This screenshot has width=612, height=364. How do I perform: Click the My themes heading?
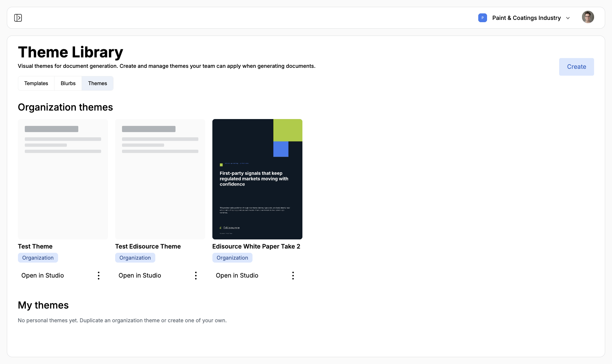(43, 305)
